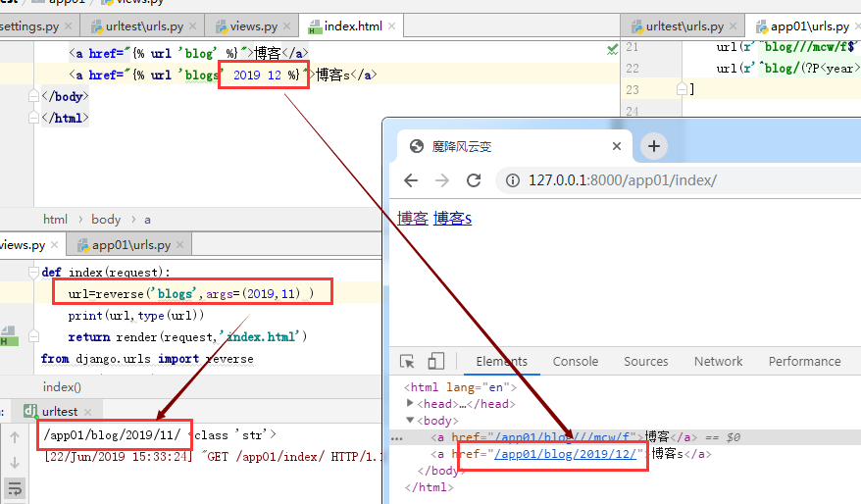Image resolution: width=861 pixels, height=504 pixels.
Task: Click from django.urls import reverse line
Action: (x=147, y=359)
